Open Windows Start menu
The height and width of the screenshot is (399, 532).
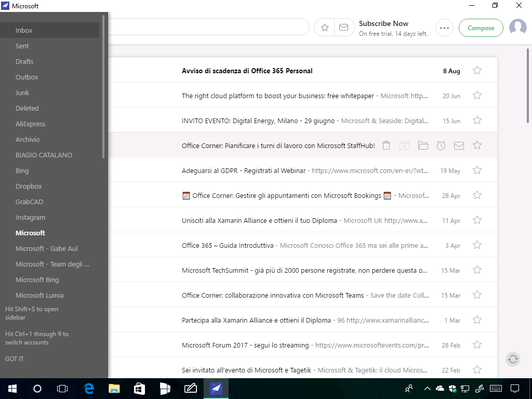pyautogui.click(x=12, y=389)
